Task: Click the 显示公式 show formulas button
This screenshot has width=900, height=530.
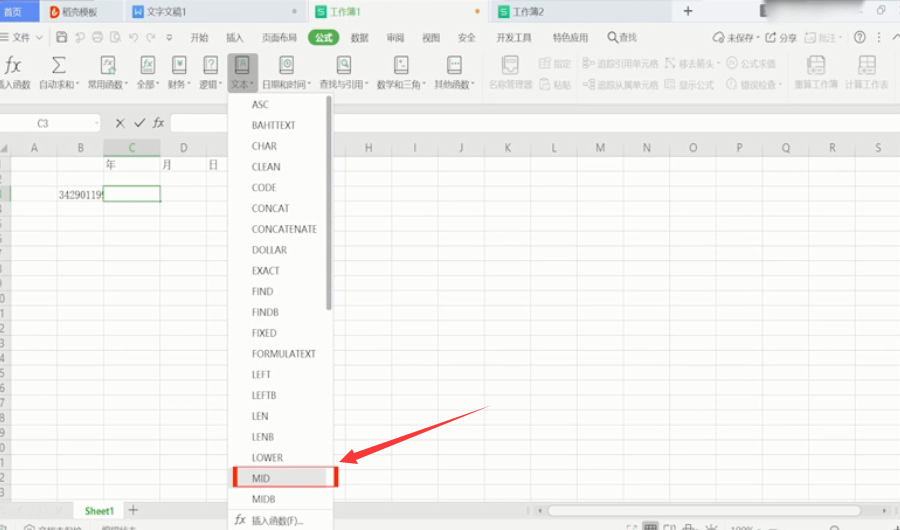Action: (x=689, y=84)
